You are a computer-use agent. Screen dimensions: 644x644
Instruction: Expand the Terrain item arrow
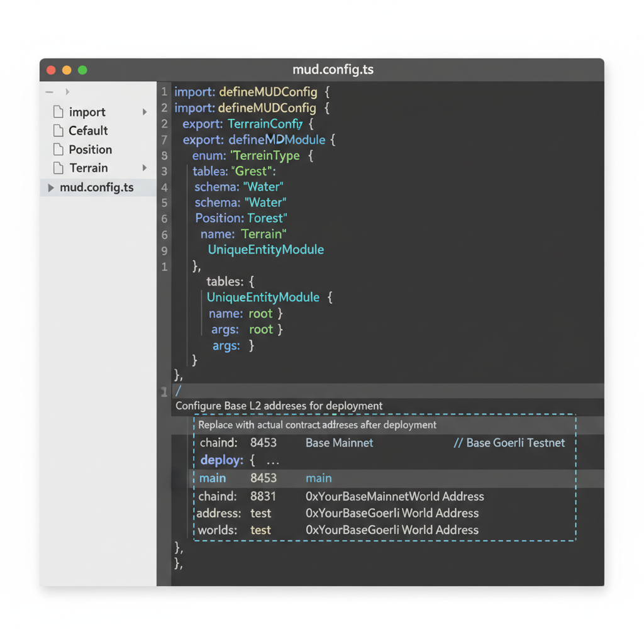pyautogui.click(x=145, y=167)
